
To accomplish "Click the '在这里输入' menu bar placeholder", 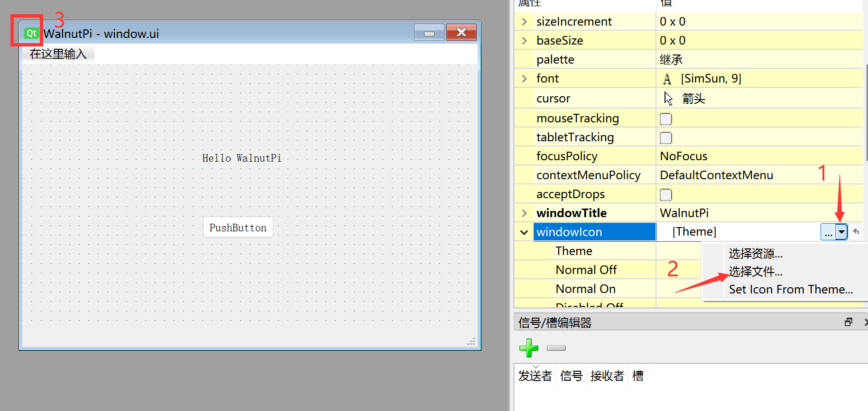I will pos(58,54).
